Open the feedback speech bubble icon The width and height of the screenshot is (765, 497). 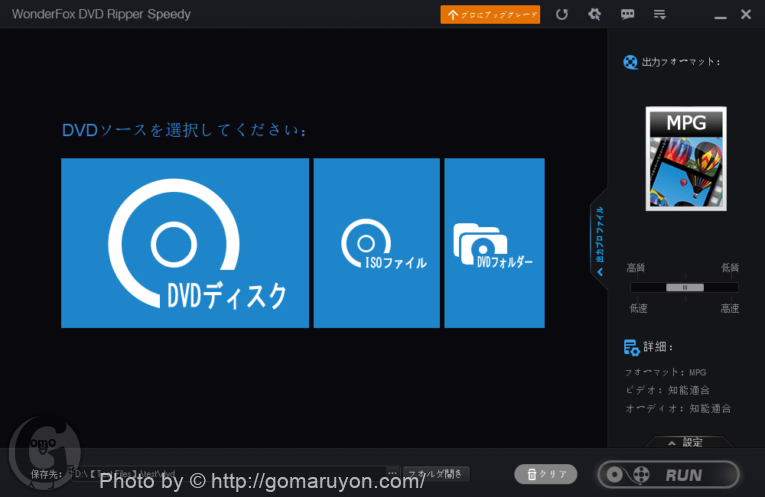[x=627, y=15]
